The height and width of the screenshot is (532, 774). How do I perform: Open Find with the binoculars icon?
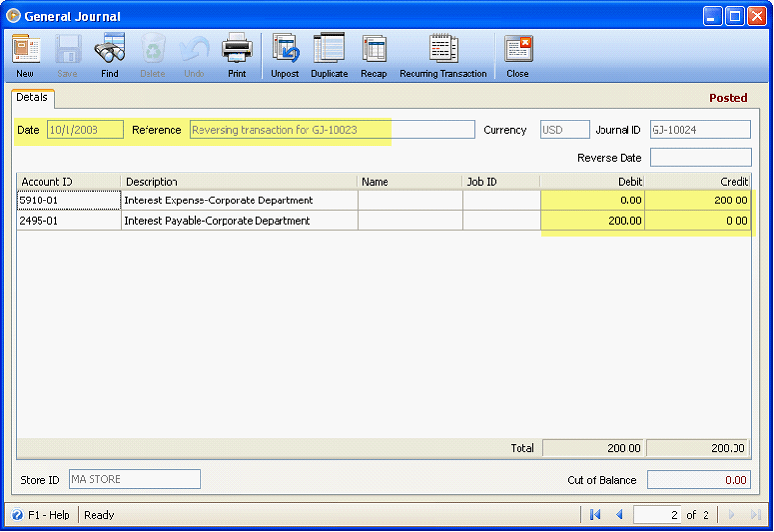110,48
